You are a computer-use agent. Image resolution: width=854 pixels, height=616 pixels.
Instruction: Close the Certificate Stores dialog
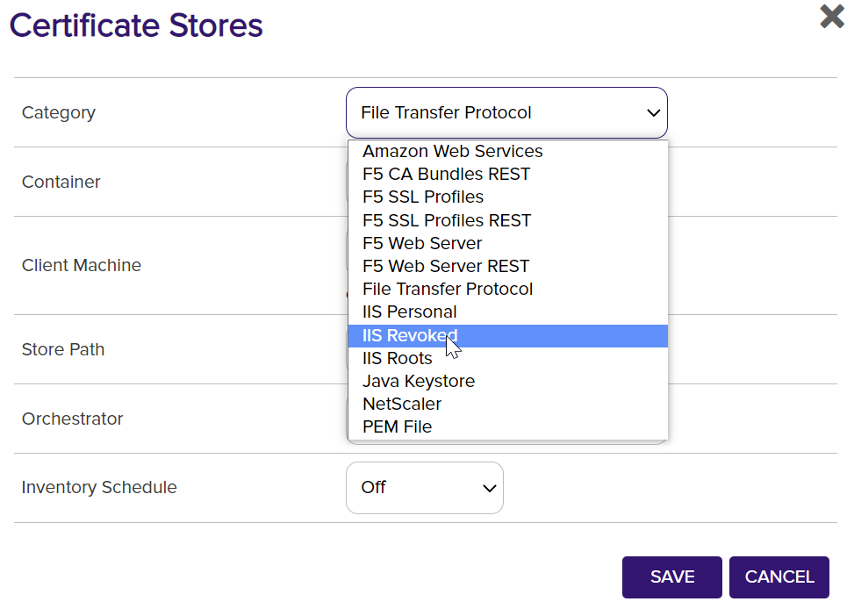(x=831, y=17)
